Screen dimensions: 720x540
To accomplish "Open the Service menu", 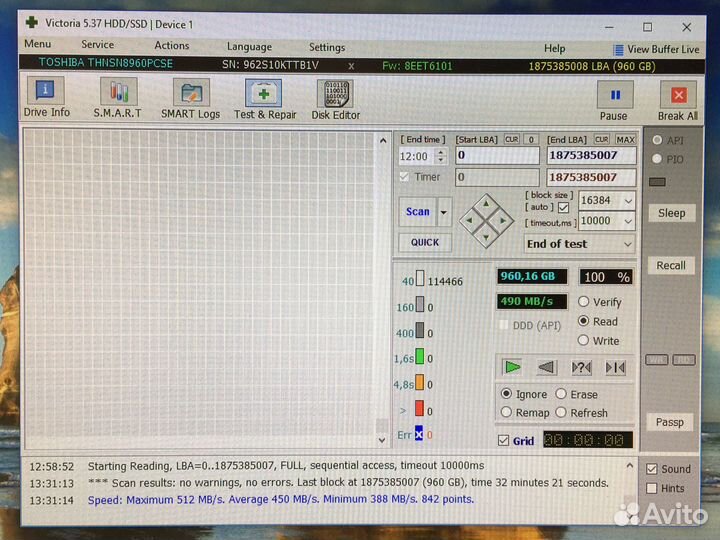I will [x=97, y=45].
